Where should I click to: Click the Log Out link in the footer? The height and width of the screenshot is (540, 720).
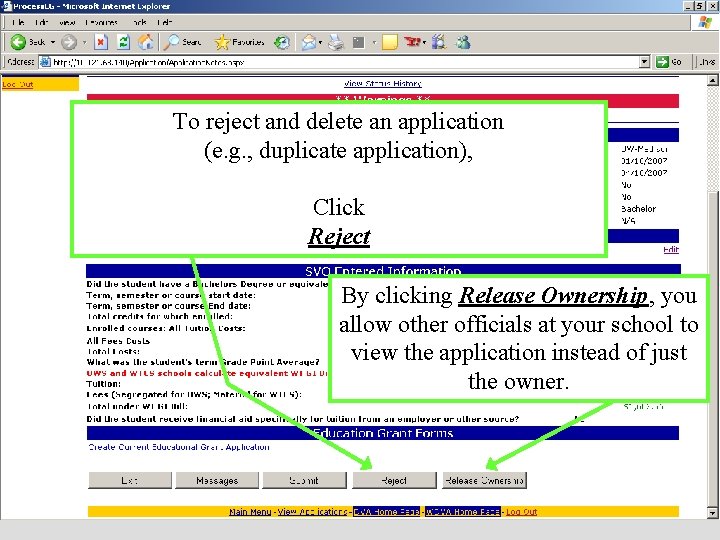coord(521,512)
